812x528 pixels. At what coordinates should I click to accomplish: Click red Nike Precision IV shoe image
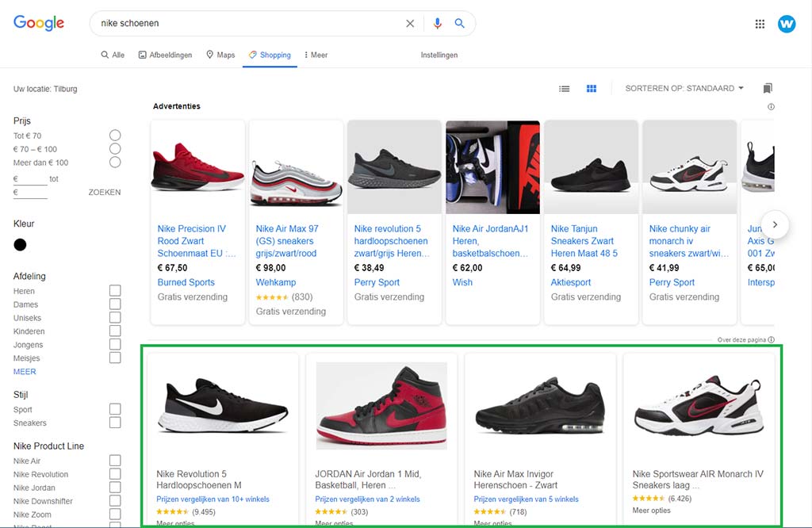coord(197,167)
